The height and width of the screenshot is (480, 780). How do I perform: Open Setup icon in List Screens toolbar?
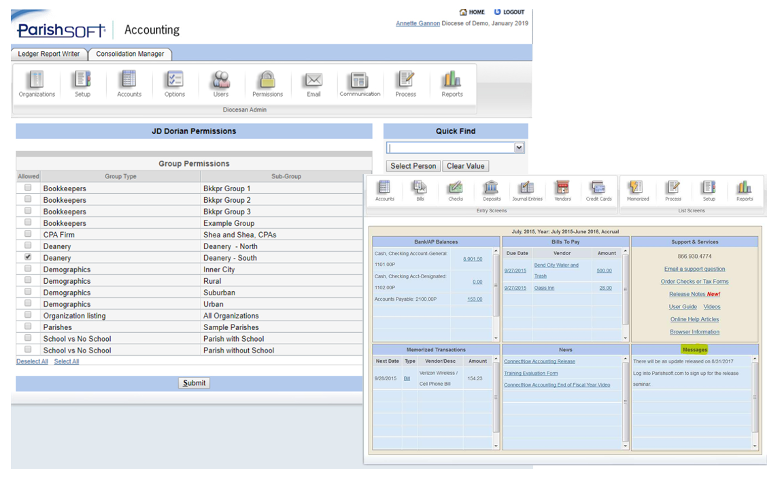click(709, 191)
